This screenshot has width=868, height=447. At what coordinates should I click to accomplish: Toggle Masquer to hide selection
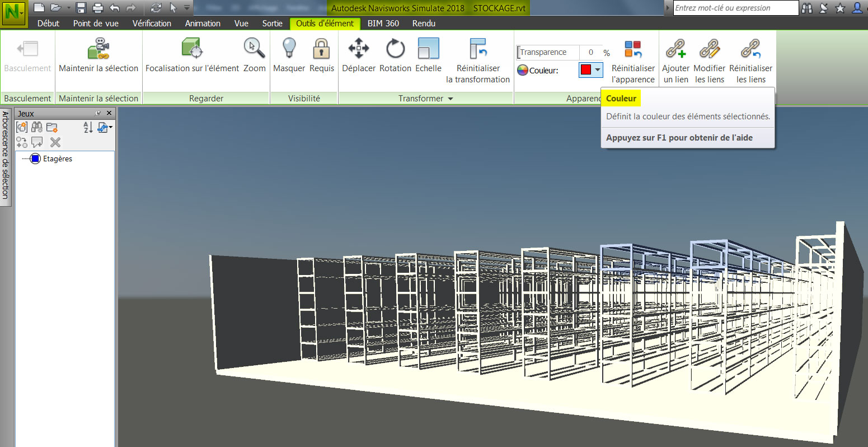click(x=289, y=55)
